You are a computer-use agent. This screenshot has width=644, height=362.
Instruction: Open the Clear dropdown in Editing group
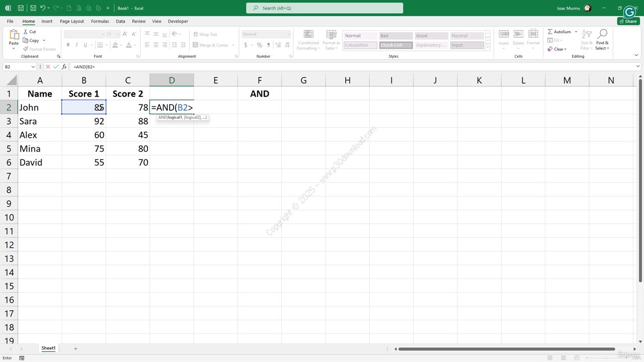point(566,49)
